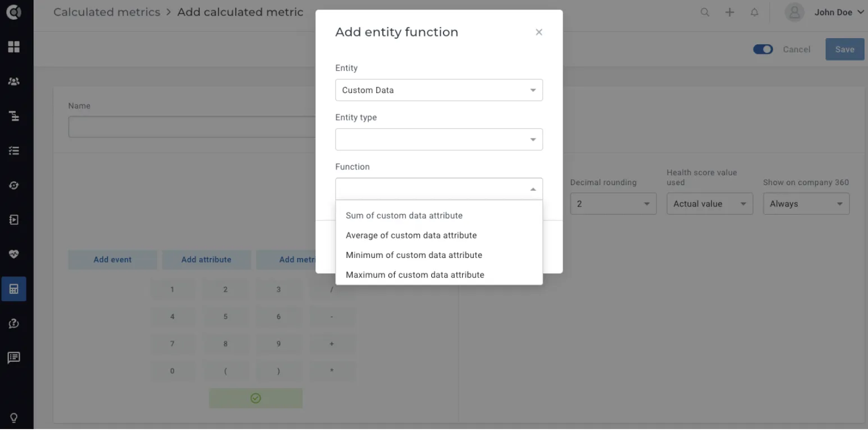This screenshot has height=433, width=868.
Task: Click the Add attribute button
Action: [x=206, y=260]
